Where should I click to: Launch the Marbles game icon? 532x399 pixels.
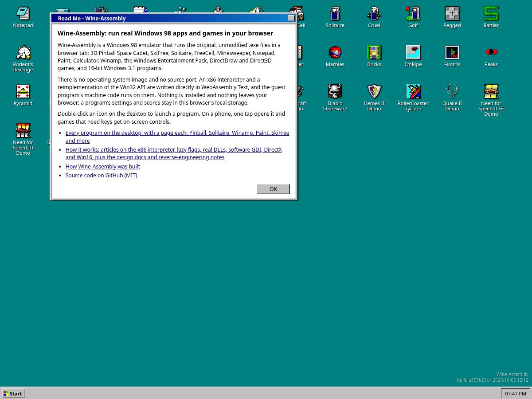(x=335, y=56)
